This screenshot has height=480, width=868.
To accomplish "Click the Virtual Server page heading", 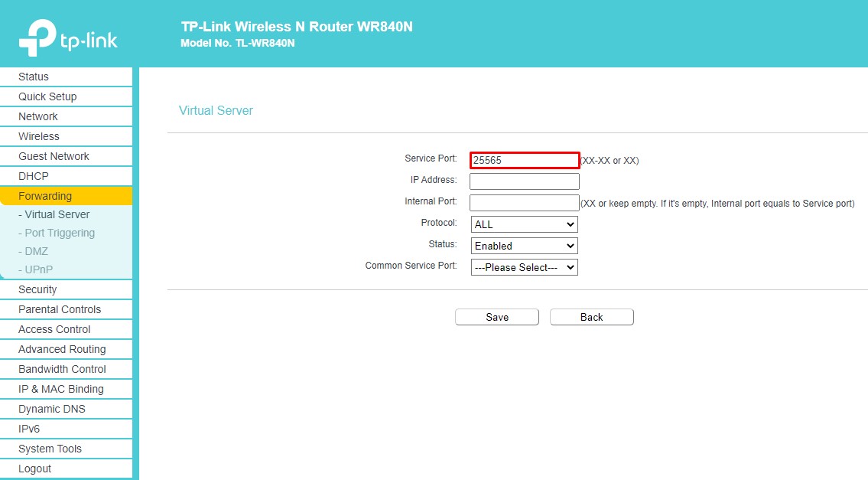I will 216,110.
